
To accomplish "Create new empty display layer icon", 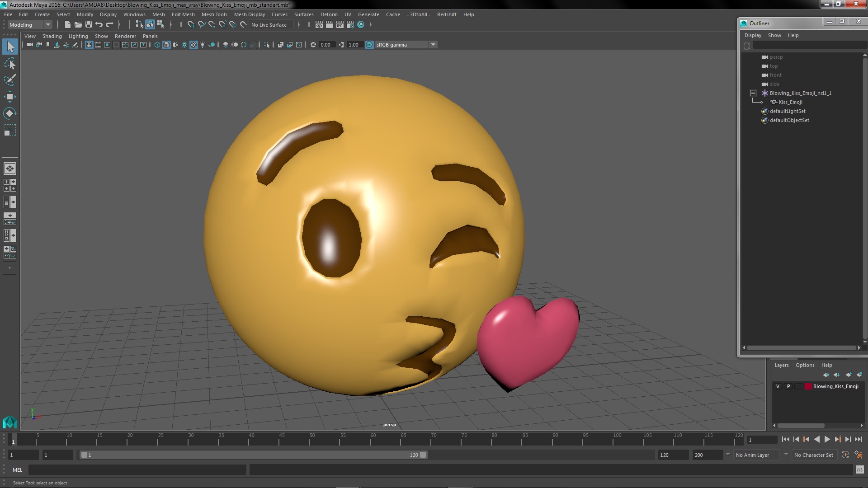I will (849, 375).
